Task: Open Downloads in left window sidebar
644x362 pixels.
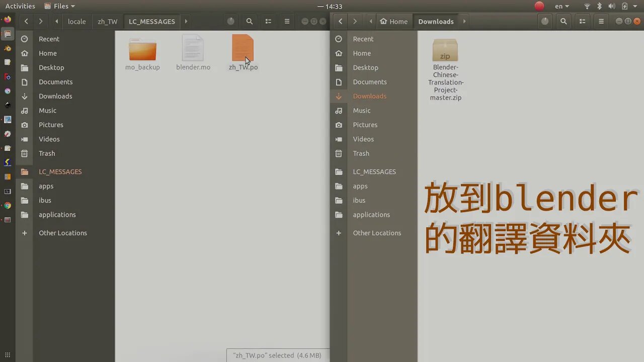Action: click(65, 96)
